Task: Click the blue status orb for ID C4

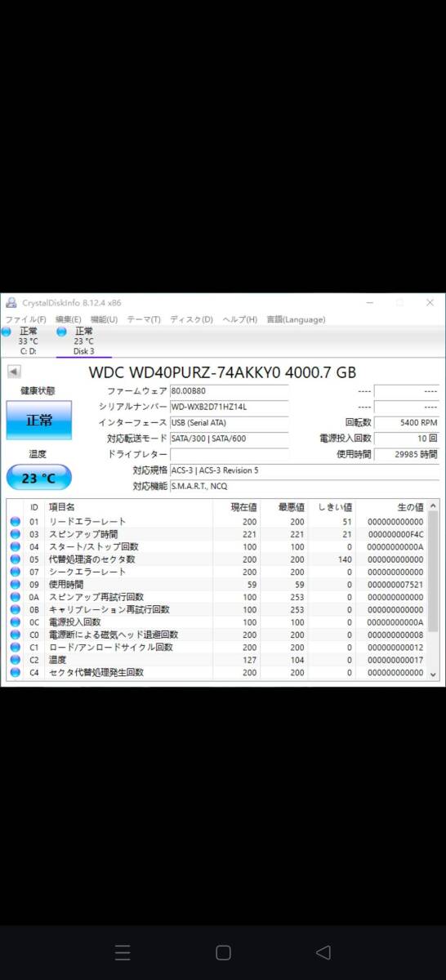Action: (15, 673)
